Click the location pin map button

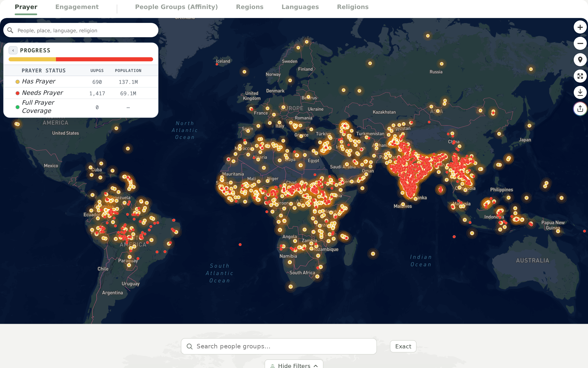click(580, 60)
